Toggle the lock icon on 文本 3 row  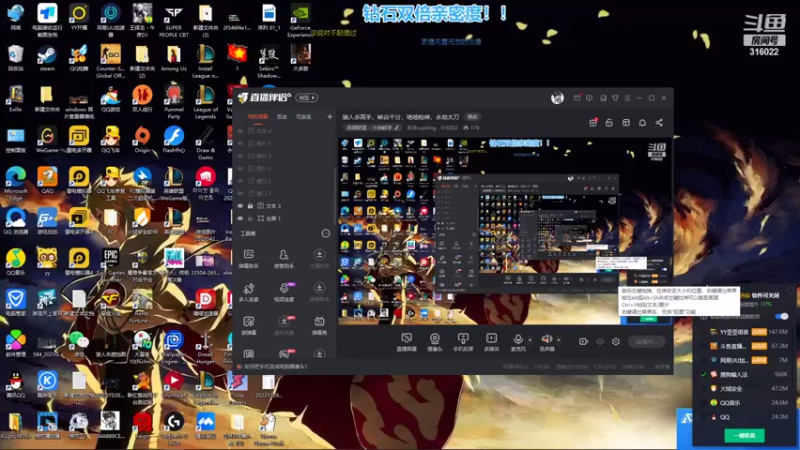tap(250, 206)
